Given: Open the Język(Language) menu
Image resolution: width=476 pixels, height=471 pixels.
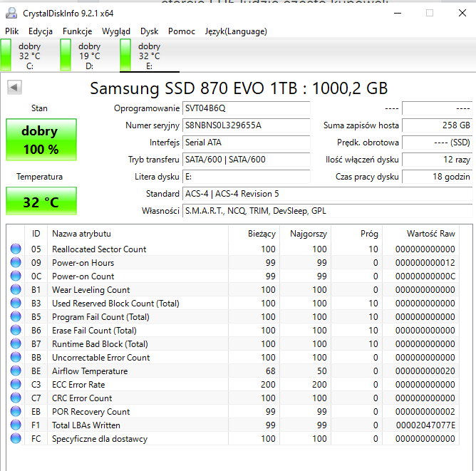Looking at the screenshot, I should click(236, 31).
